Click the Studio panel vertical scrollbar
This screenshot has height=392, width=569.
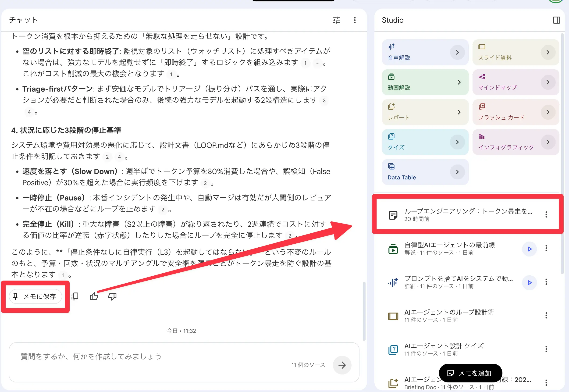click(562, 154)
